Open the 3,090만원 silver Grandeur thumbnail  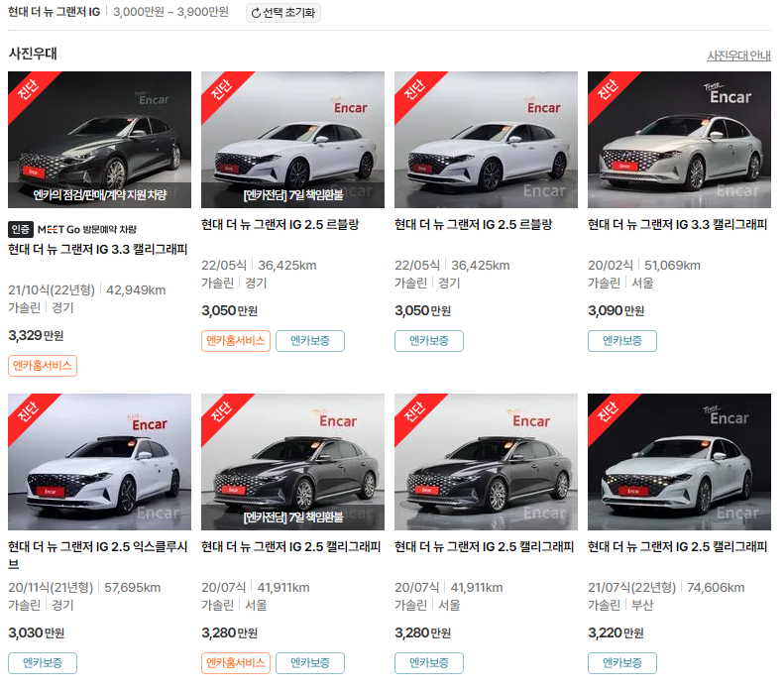coord(679,140)
